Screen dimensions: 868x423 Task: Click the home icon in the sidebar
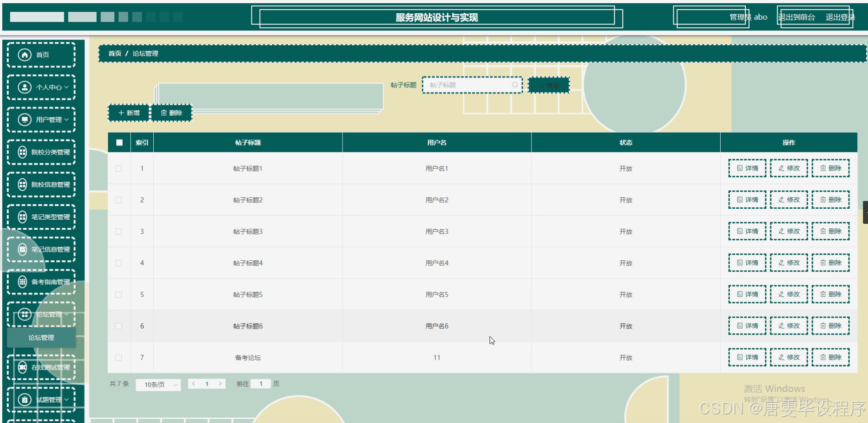[25, 55]
